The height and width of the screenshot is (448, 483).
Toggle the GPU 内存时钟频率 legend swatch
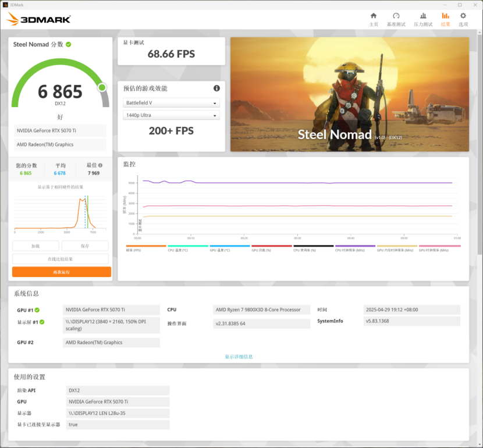click(x=397, y=246)
